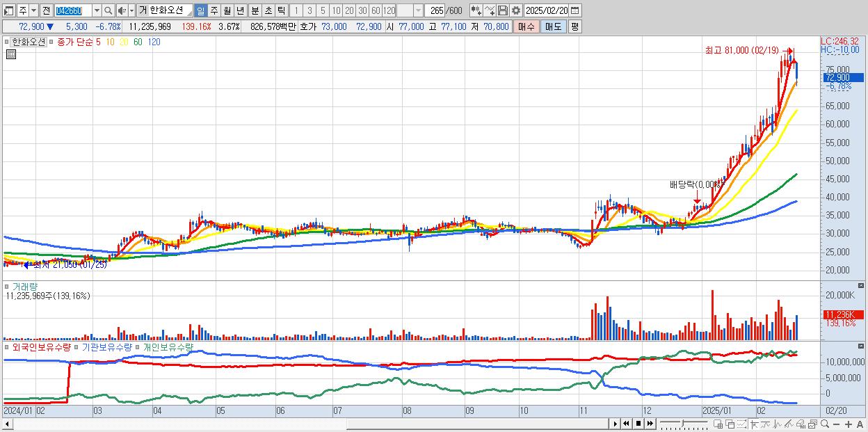868x432 pixels.
Task: Open the calendar date picker icon
Action: [576, 10]
